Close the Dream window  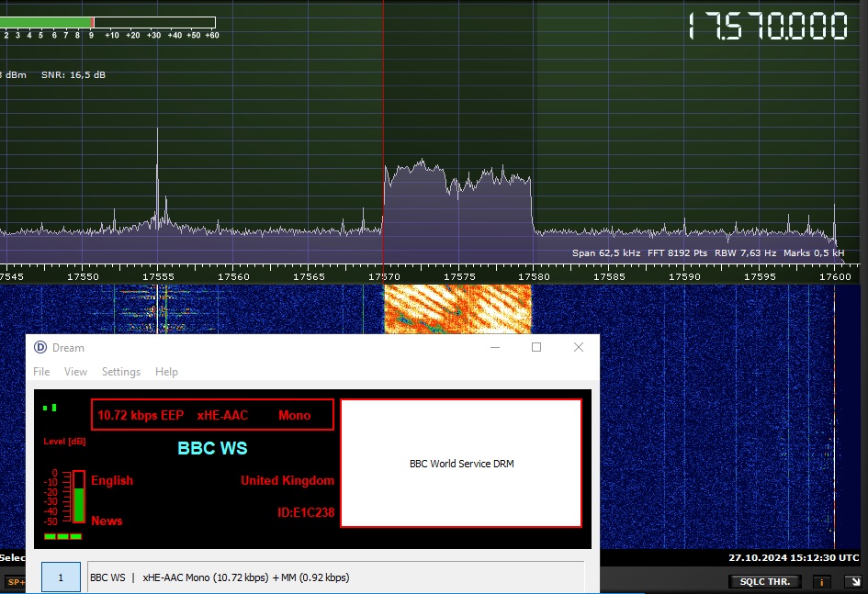[x=579, y=347]
